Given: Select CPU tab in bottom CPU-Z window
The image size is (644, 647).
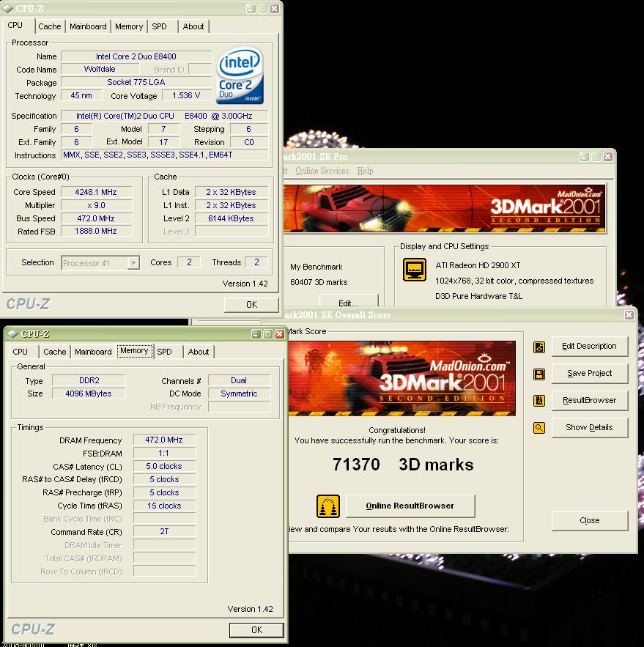Looking at the screenshot, I should 21,352.
